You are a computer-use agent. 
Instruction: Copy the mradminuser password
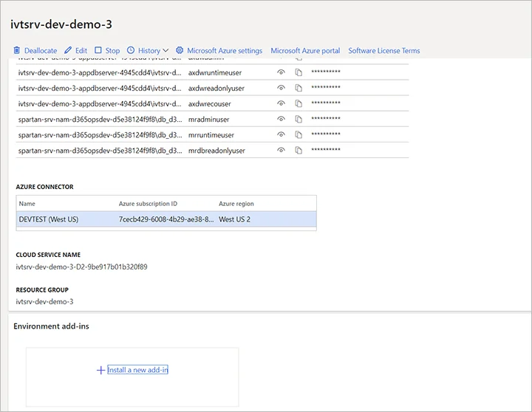[299, 119]
